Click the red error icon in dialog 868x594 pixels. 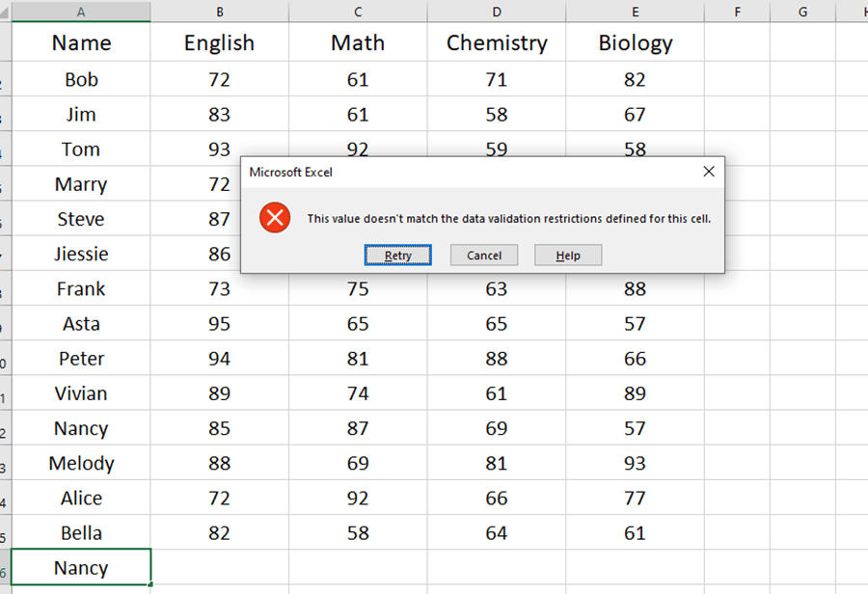[x=275, y=218]
